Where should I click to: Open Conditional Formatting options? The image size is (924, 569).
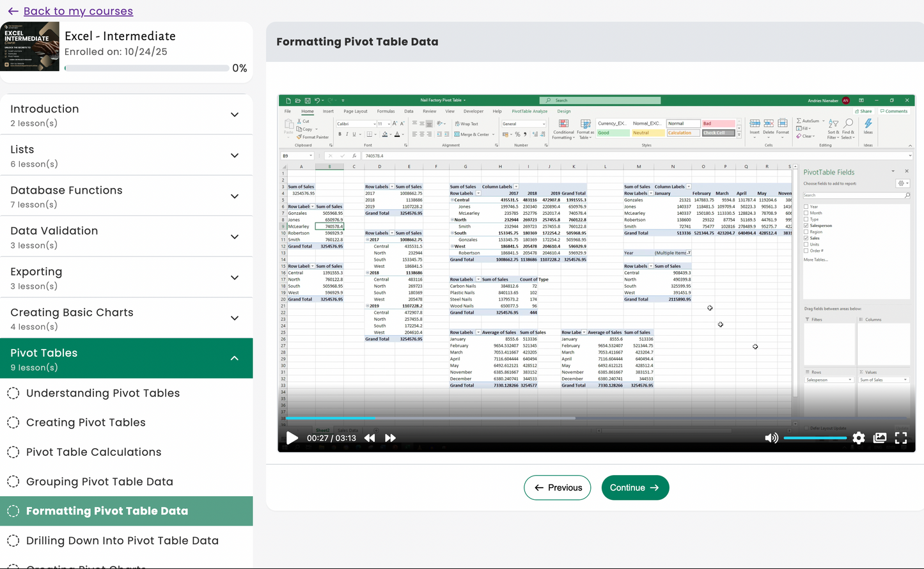[563, 130]
